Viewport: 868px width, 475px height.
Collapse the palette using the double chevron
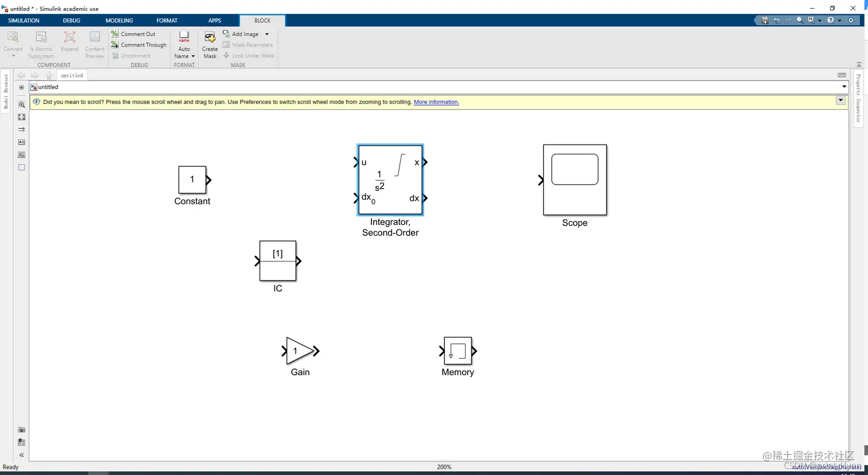coord(22,455)
